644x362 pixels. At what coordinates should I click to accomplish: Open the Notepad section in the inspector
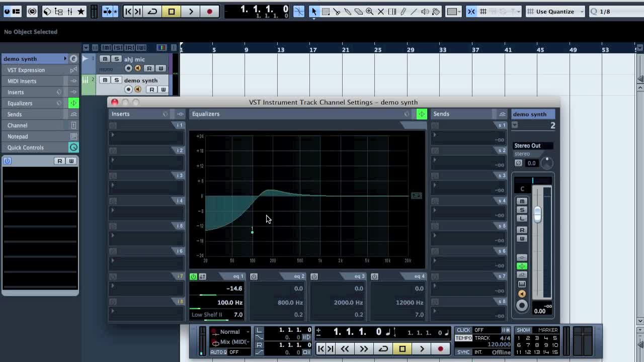point(18,136)
